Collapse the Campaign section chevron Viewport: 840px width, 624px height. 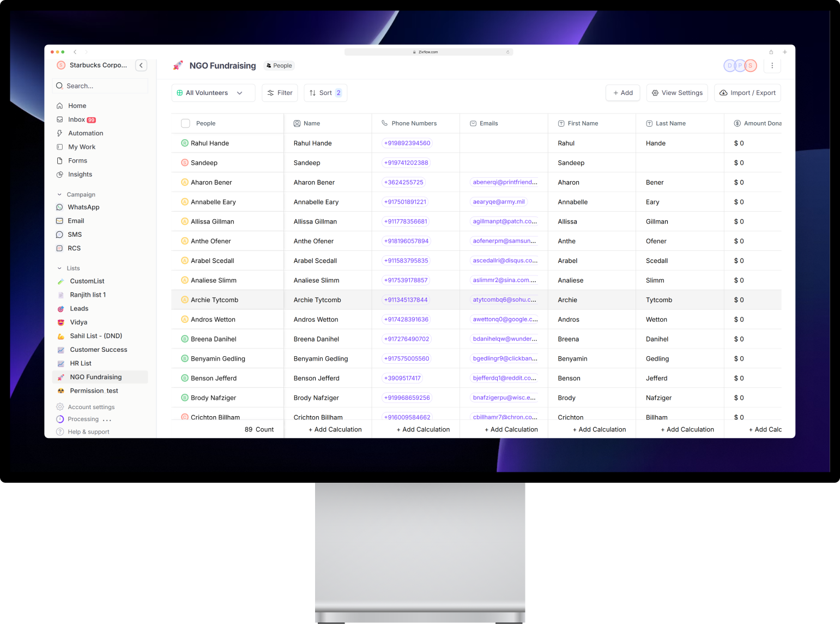[59, 194]
